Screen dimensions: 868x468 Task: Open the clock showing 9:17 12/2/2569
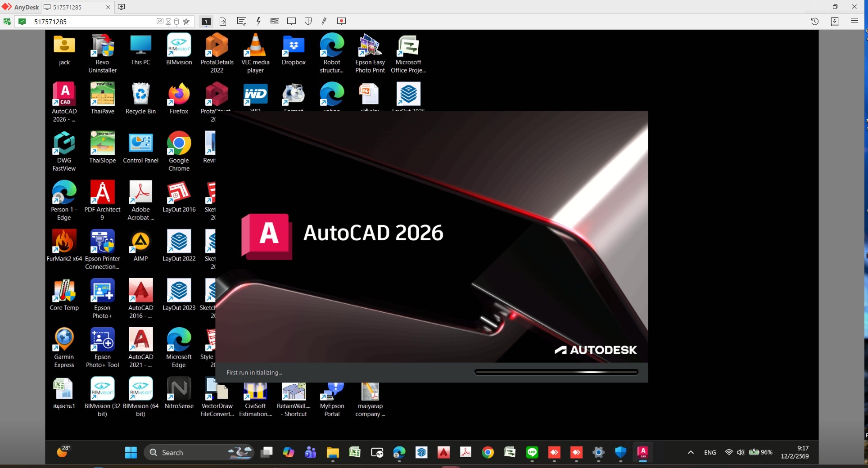(795, 452)
